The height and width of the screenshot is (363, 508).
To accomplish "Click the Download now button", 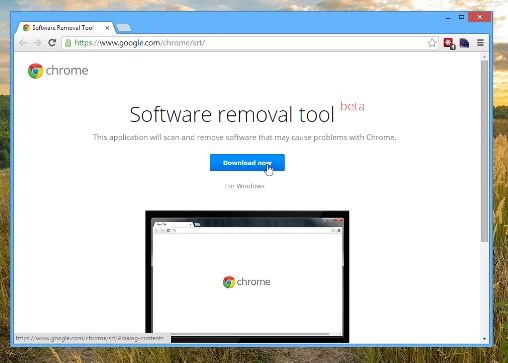I will pos(247,163).
